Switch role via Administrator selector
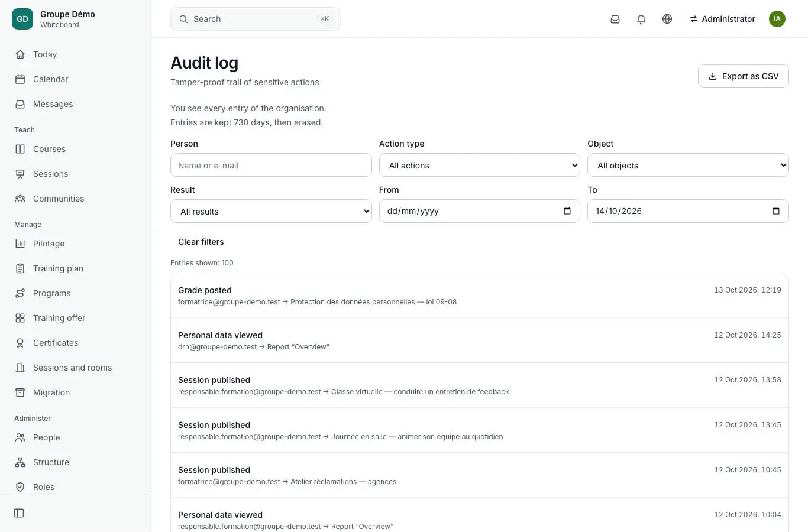The height and width of the screenshot is (532, 808). (722, 19)
